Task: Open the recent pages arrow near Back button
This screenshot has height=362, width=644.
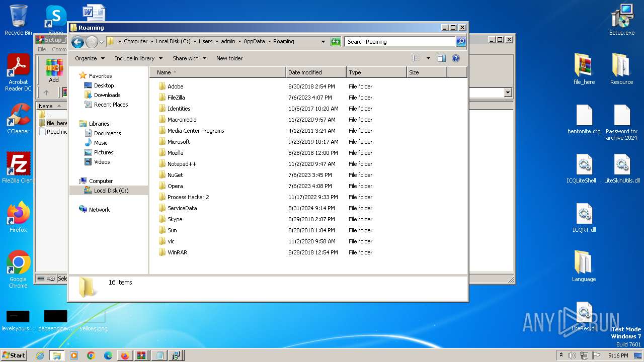Action: [101, 42]
